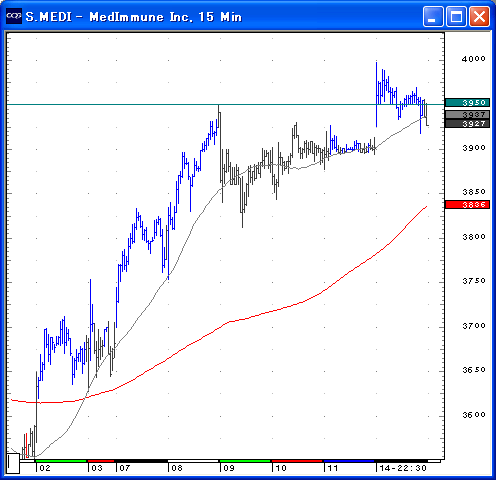Screen dimensions: 496x480
Task: Click the teal 3950 price label
Action: point(467,103)
